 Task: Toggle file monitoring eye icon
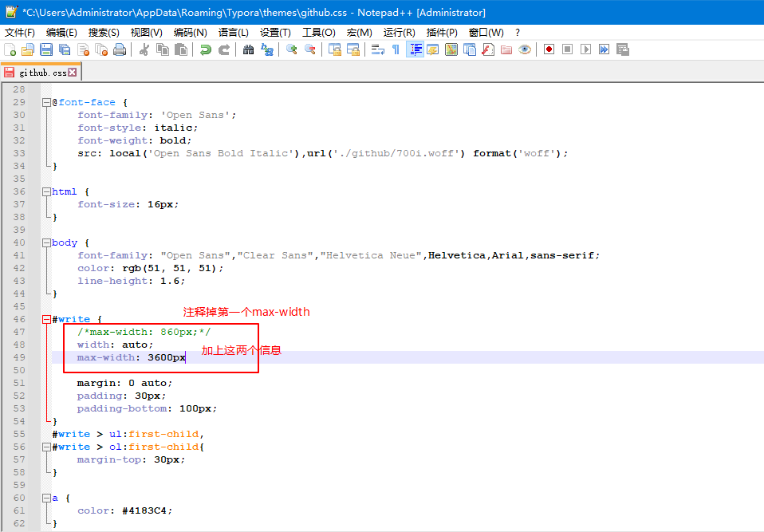[525, 49]
